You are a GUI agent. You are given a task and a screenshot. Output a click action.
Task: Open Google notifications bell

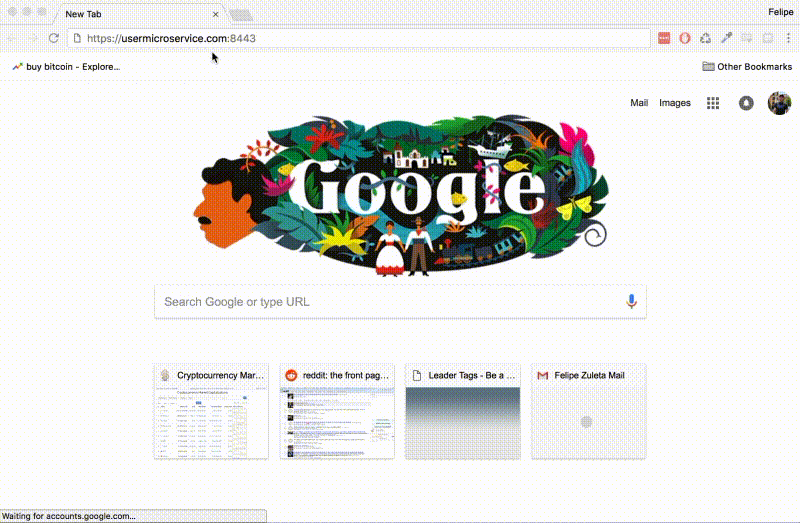coord(746,103)
